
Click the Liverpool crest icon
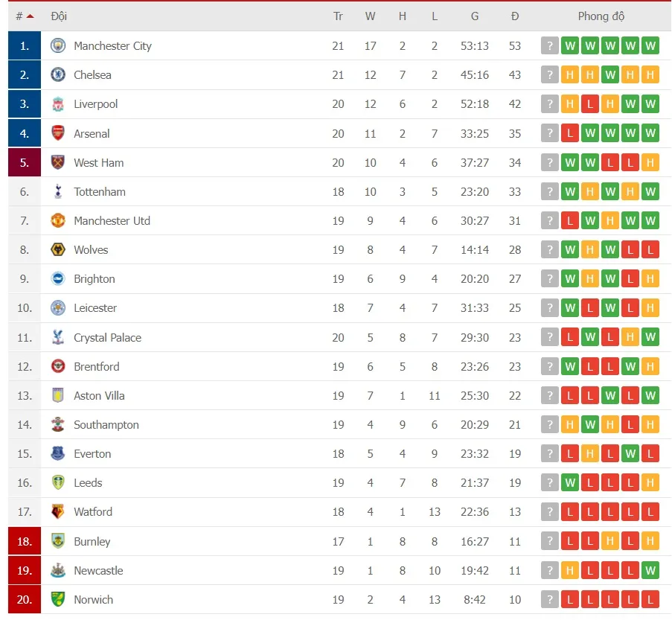pos(57,103)
